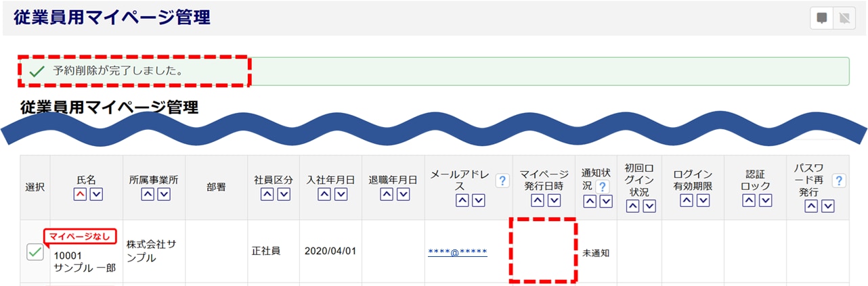868x286 pixels.
Task: Sort 入社年月日 column ascending
Action: [x=324, y=195]
